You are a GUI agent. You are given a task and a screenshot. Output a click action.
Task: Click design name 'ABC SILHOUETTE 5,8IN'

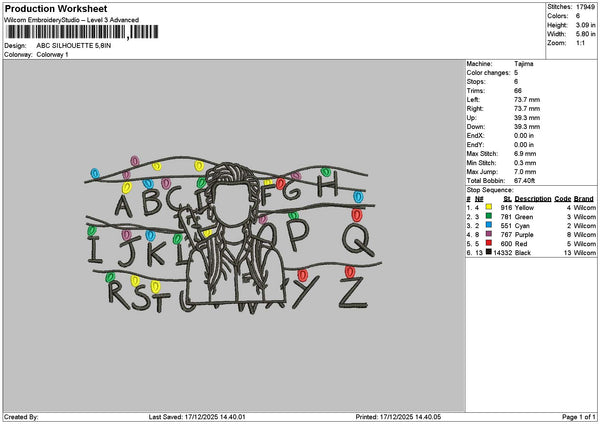click(74, 46)
